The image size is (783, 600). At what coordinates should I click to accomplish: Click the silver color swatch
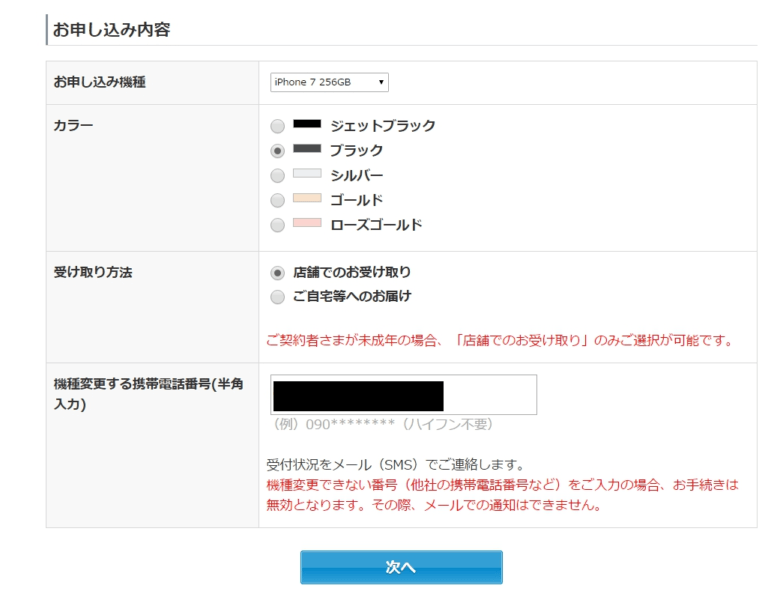click(x=307, y=174)
